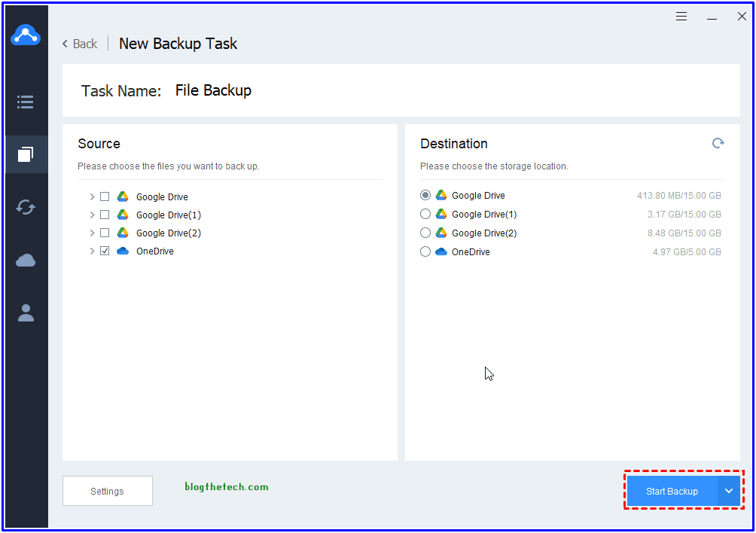Click the cloud app logo in sidebar

(26, 35)
